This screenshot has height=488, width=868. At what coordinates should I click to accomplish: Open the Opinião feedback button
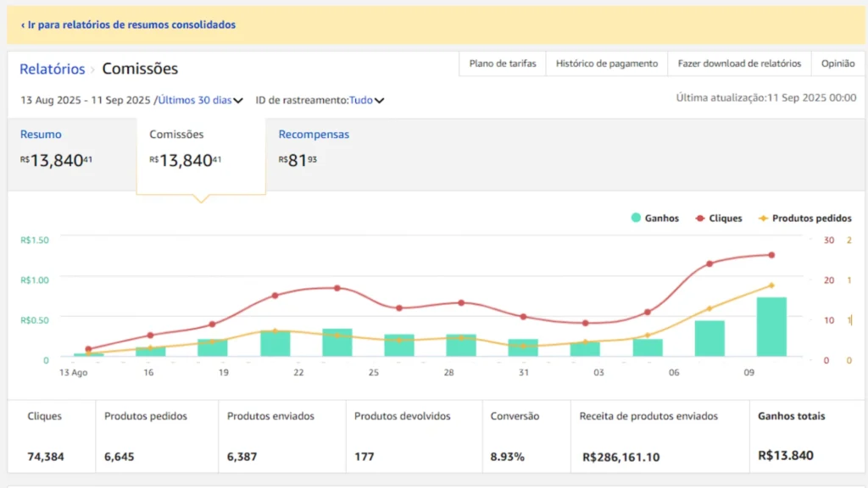coord(837,64)
